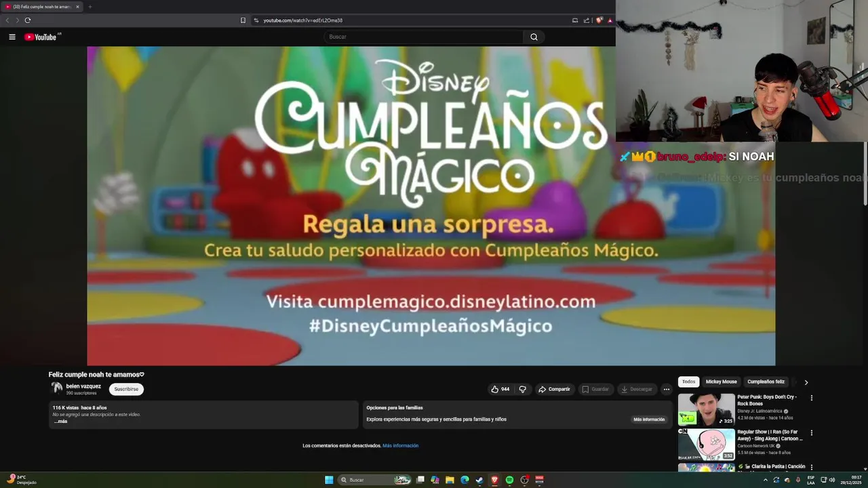Image resolution: width=868 pixels, height=488 pixels.
Task: Open a new browser tab with plus
Action: coord(90,7)
